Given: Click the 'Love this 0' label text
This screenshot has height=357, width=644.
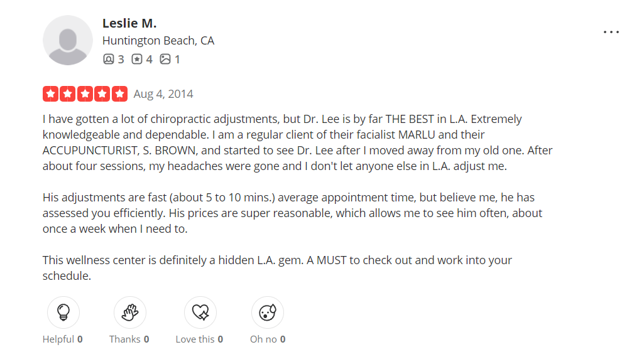Looking at the screenshot, I should [199, 339].
